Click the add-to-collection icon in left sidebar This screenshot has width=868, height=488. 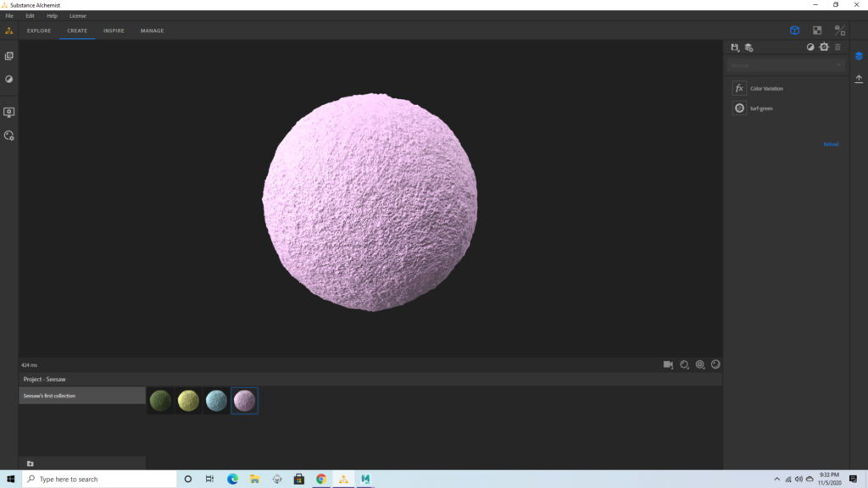(9, 56)
